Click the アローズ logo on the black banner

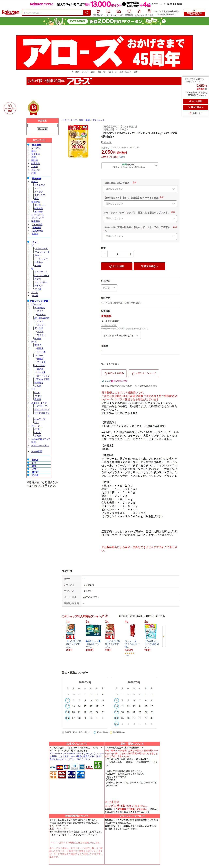(x=79, y=81)
